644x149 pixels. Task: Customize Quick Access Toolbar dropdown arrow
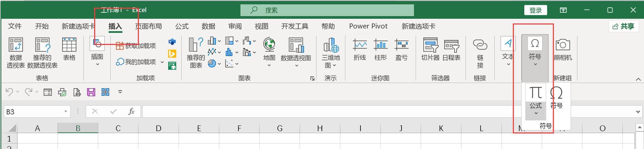[x=120, y=92]
